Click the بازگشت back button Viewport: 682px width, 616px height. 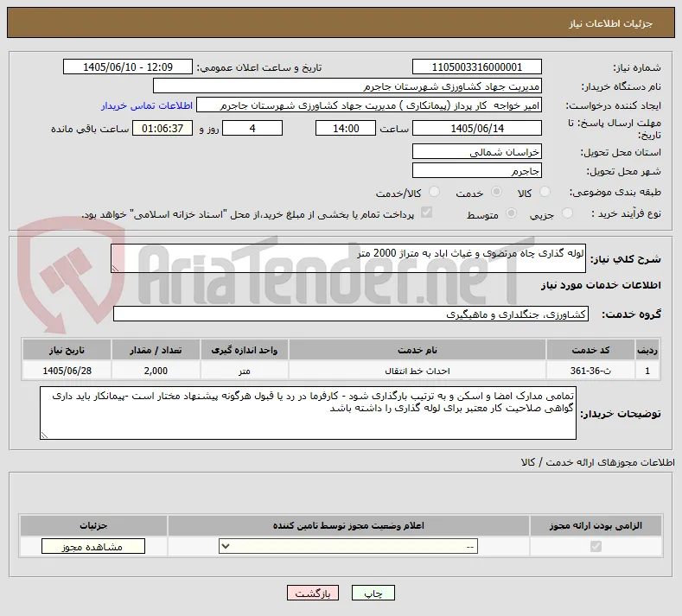(313, 594)
